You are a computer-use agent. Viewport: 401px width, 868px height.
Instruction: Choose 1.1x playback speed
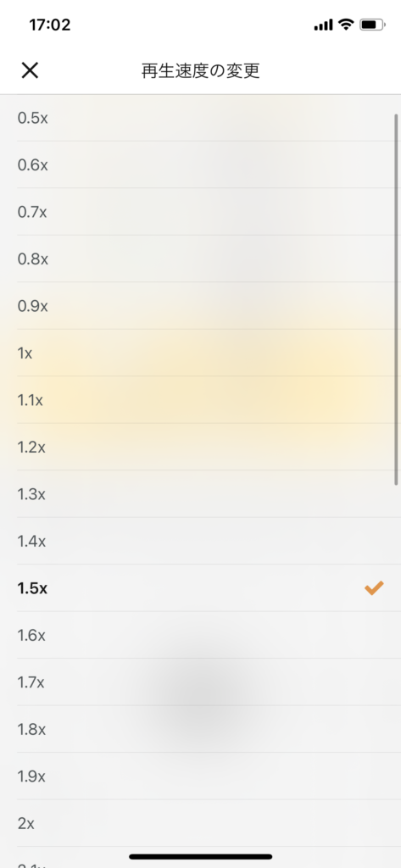pyautogui.click(x=200, y=400)
